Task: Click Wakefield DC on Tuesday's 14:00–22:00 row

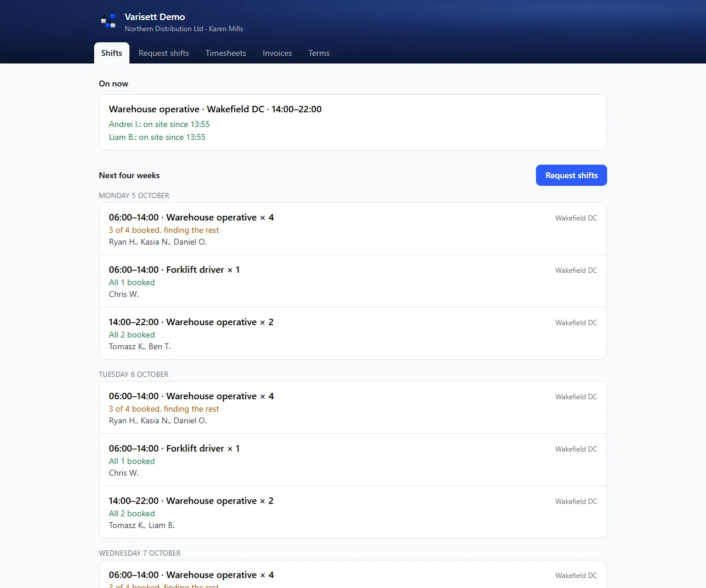Action: [576, 502]
